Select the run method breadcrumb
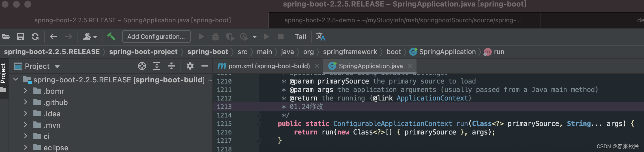The width and height of the screenshot is (644, 152). pos(494,52)
